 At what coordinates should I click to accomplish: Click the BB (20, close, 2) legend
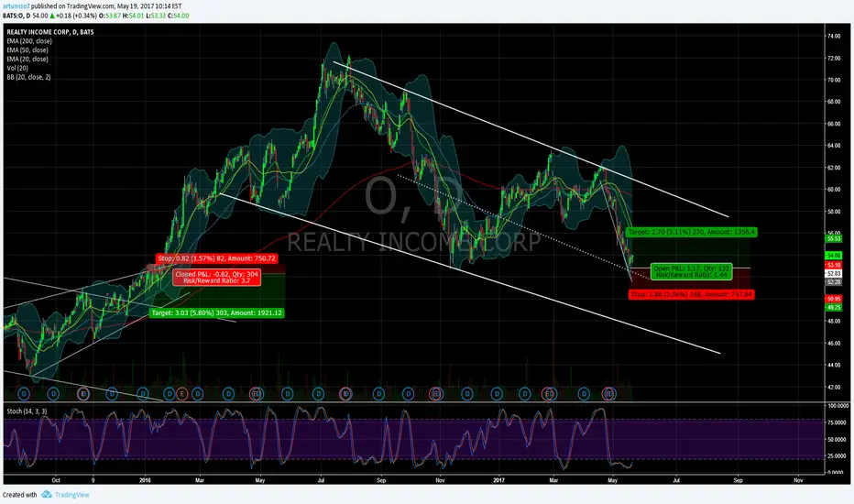(29, 77)
